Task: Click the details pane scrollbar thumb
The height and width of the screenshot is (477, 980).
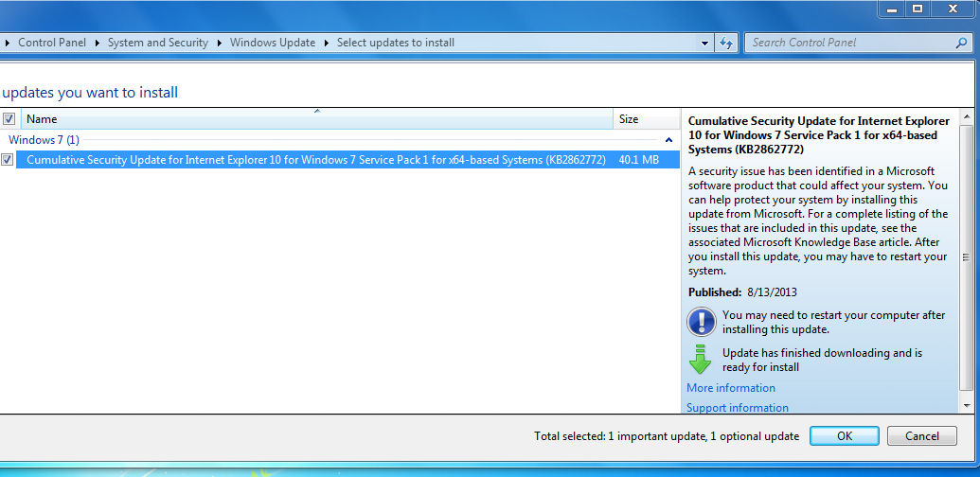Action: pos(966,257)
